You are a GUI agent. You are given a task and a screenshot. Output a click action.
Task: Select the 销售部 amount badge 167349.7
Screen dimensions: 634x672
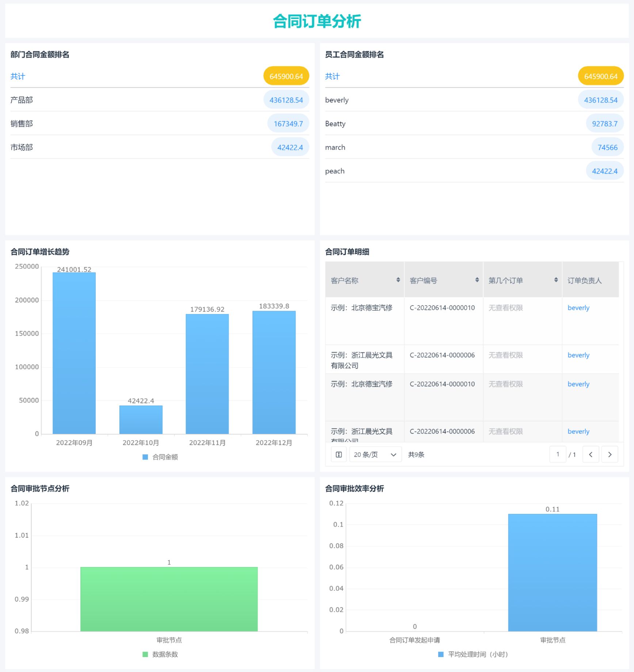[x=288, y=123]
